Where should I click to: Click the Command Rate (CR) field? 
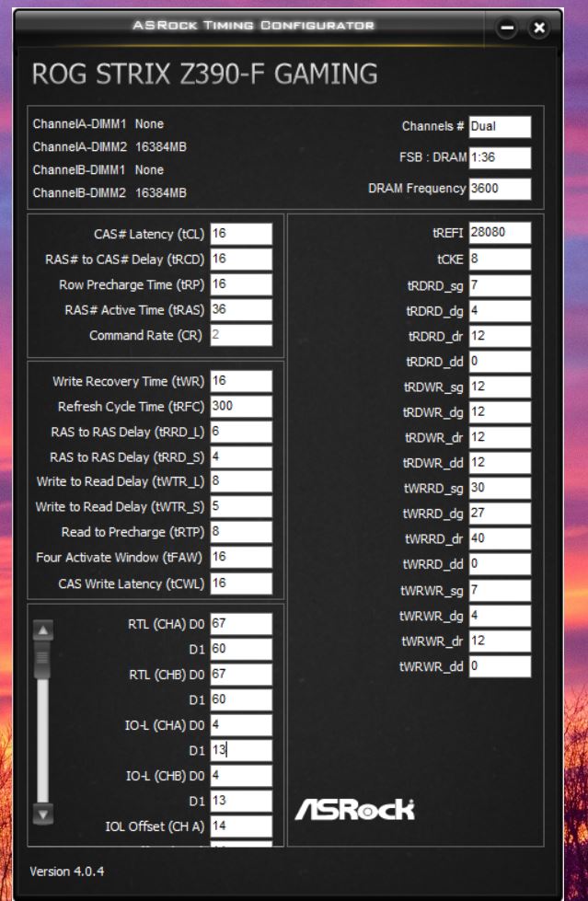coord(241,335)
